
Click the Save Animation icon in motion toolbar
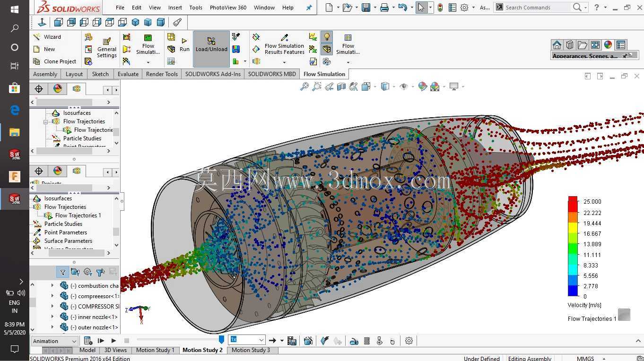coord(292,341)
